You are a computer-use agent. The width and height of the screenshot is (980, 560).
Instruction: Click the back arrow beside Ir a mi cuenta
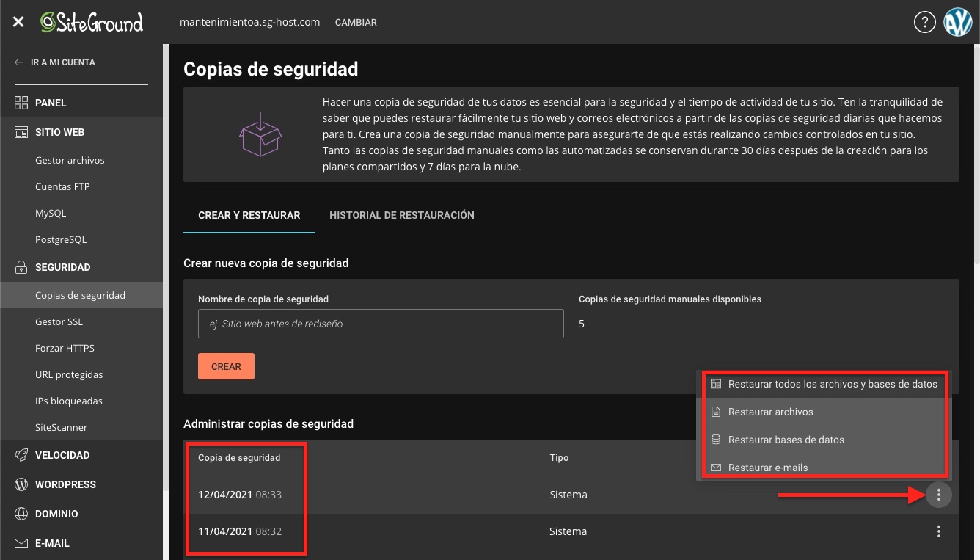point(19,62)
